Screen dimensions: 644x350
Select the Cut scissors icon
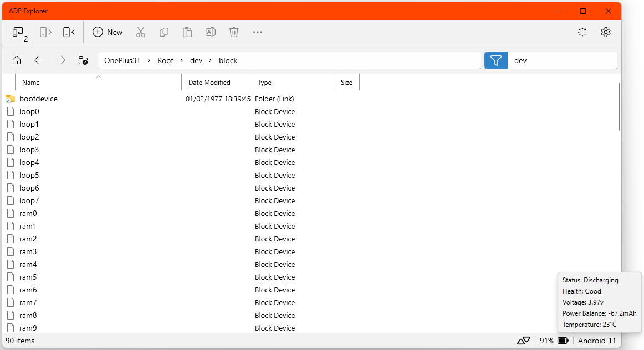(x=140, y=32)
